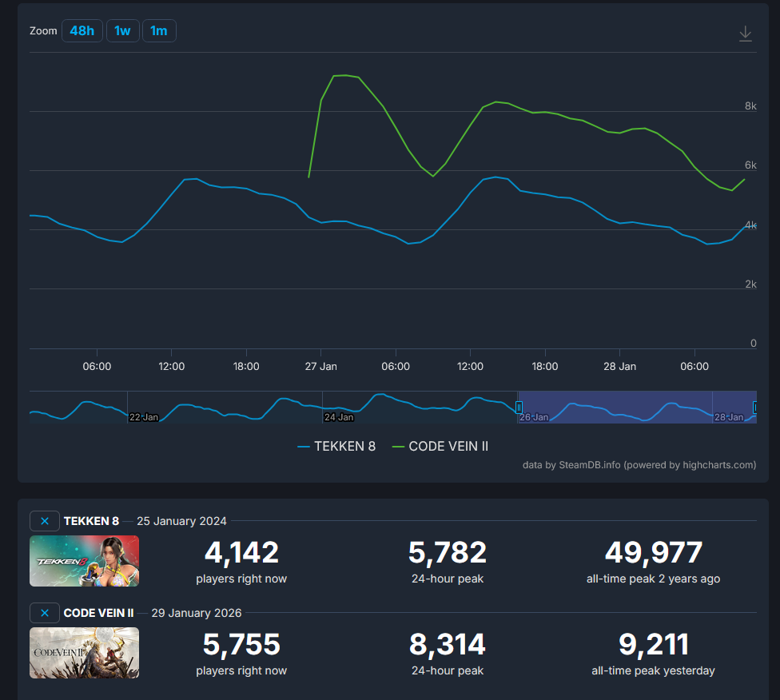Image resolution: width=780 pixels, height=700 pixels.
Task: Click the 8k y-axis label
Action: (x=750, y=106)
